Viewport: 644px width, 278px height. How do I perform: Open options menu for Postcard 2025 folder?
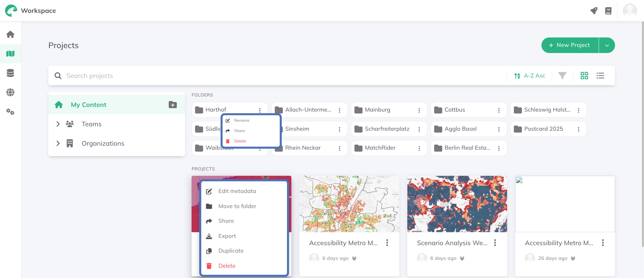click(579, 129)
